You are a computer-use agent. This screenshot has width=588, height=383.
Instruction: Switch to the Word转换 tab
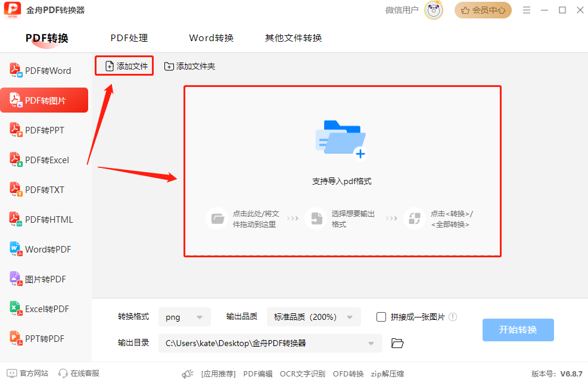pyautogui.click(x=211, y=38)
